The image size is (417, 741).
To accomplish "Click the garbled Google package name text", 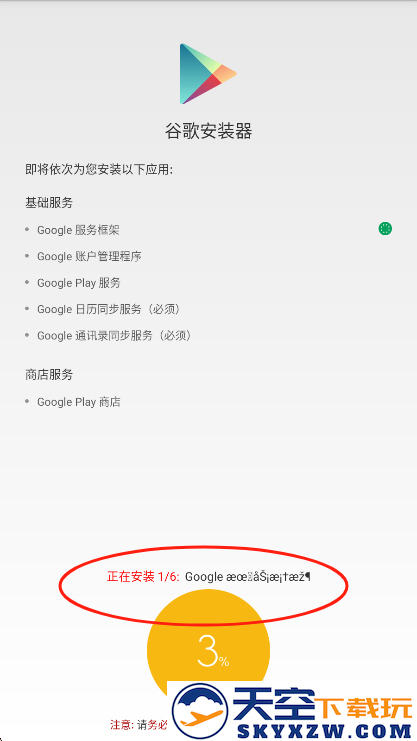I will coord(247,577).
